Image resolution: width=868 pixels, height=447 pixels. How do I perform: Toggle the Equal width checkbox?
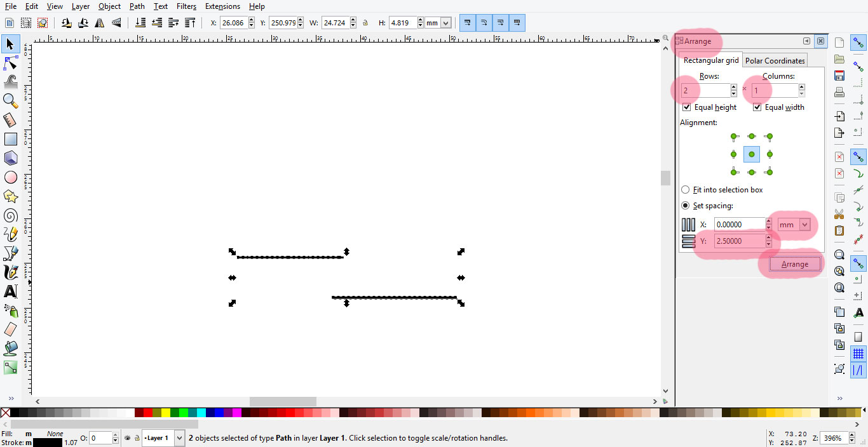(757, 107)
